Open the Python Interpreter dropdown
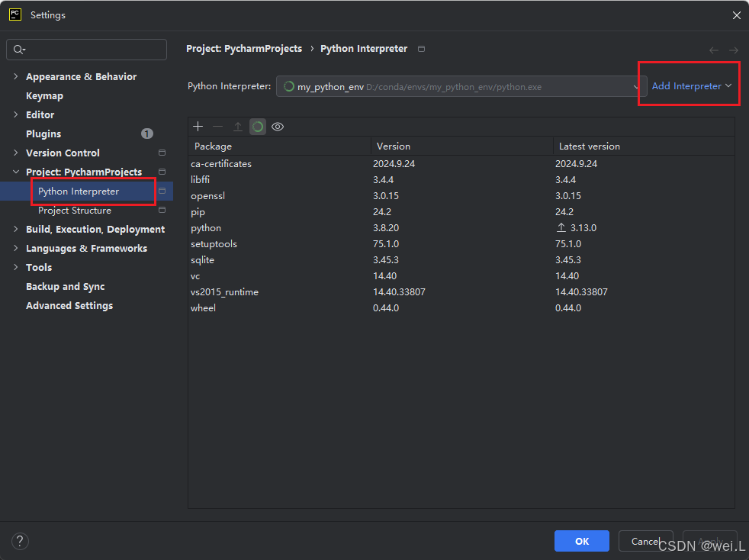 tap(461, 86)
